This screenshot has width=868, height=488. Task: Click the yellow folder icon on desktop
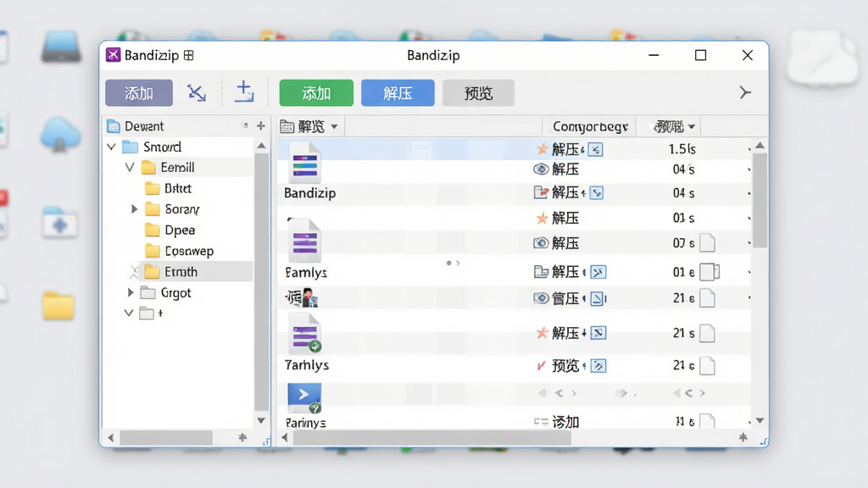(x=58, y=305)
